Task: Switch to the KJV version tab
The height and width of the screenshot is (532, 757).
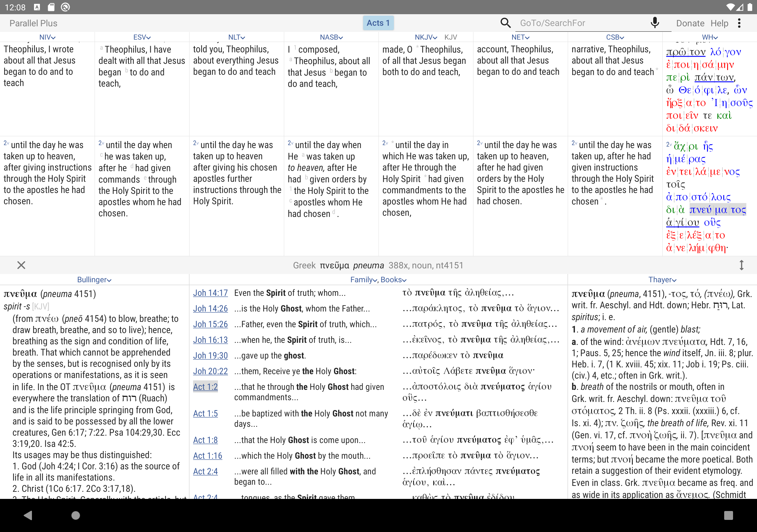Action: pyautogui.click(x=450, y=37)
